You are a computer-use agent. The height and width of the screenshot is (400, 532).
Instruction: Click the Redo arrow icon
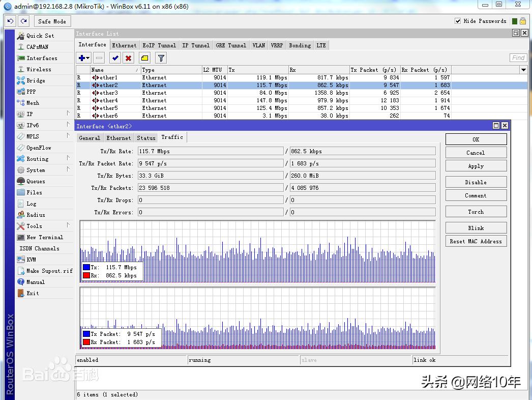click(x=24, y=21)
